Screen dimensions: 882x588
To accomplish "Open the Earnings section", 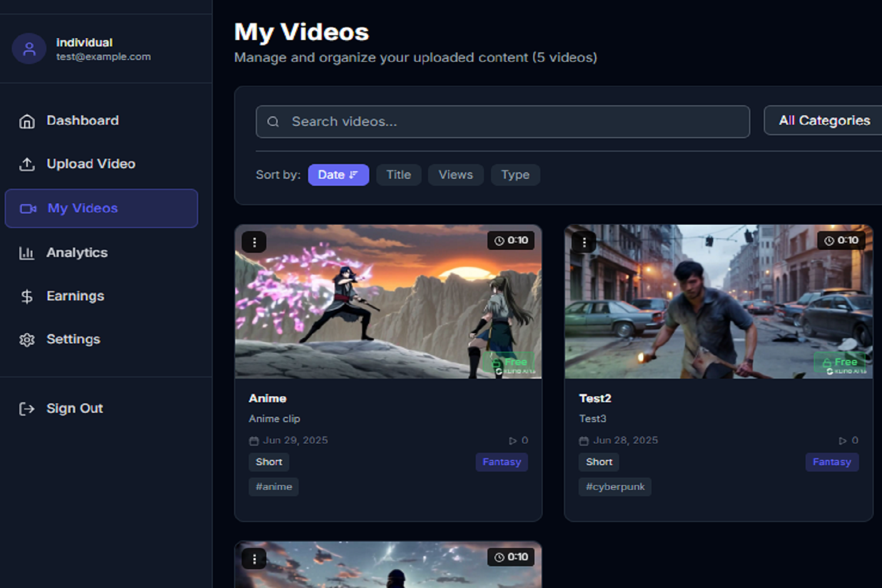I will 101,296.
